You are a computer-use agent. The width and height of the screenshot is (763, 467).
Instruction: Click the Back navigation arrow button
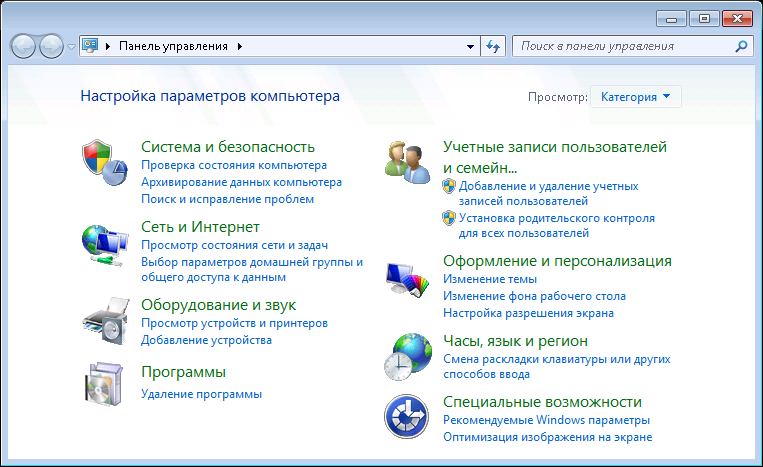pyautogui.click(x=23, y=47)
